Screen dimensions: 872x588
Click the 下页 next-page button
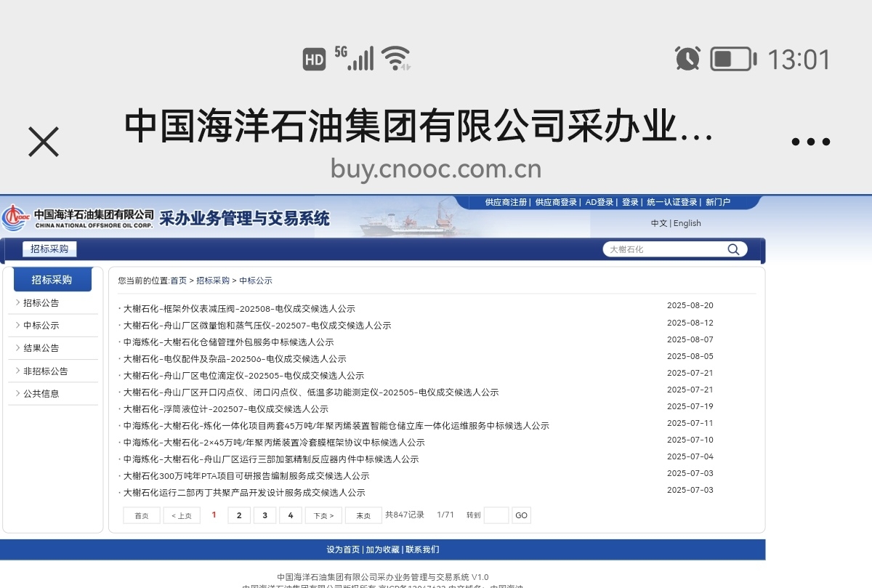click(x=323, y=515)
